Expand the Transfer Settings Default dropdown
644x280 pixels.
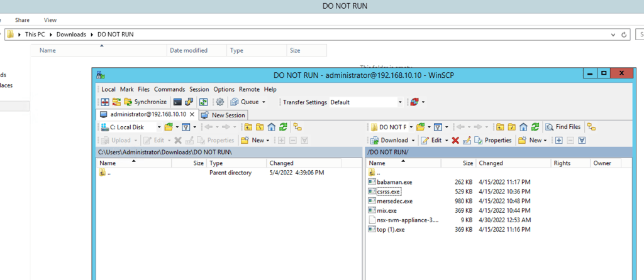click(x=400, y=102)
